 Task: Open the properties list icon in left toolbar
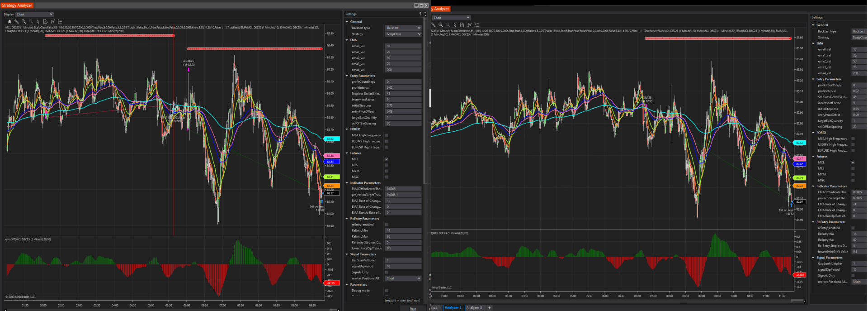60,21
